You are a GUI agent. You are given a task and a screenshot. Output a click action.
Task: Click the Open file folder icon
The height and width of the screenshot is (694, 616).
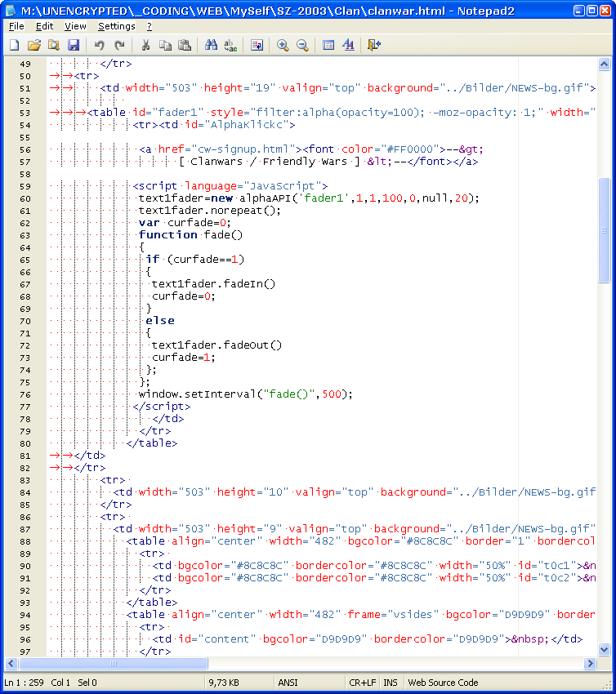point(33,45)
